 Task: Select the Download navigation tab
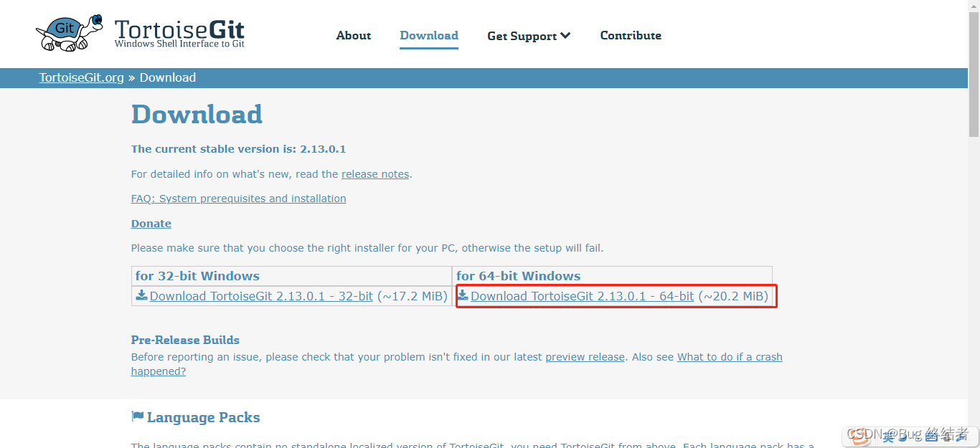click(x=429, y=35)
